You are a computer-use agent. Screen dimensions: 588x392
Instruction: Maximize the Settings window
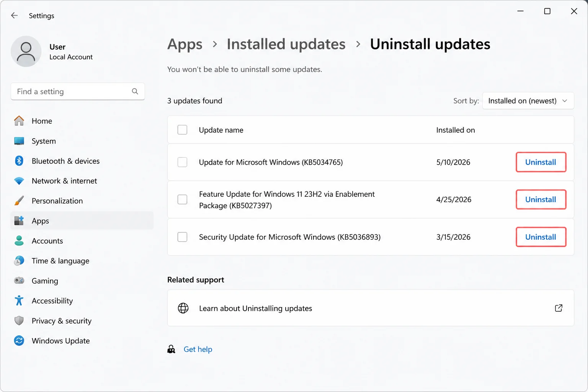click(547, 11)
